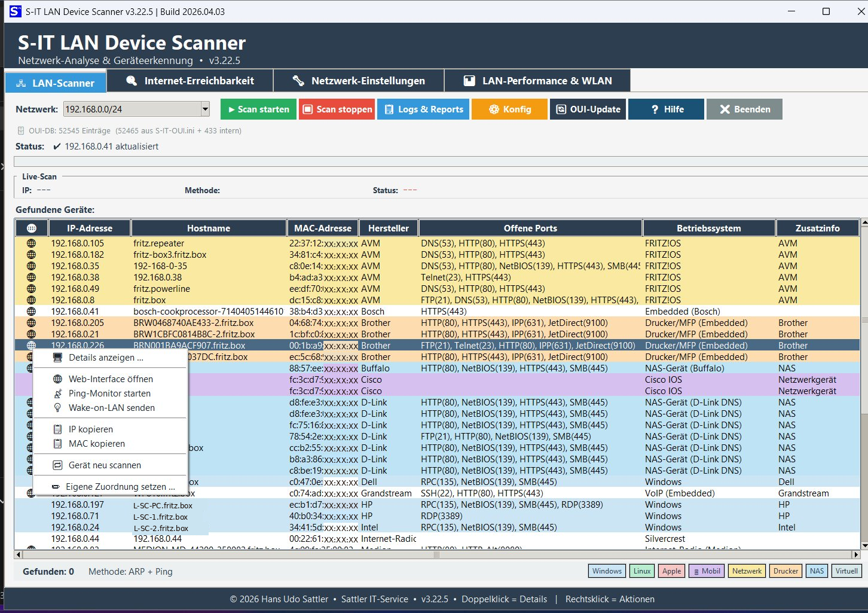
Task: Click the globe icon column header
Action: coord(32,228)
